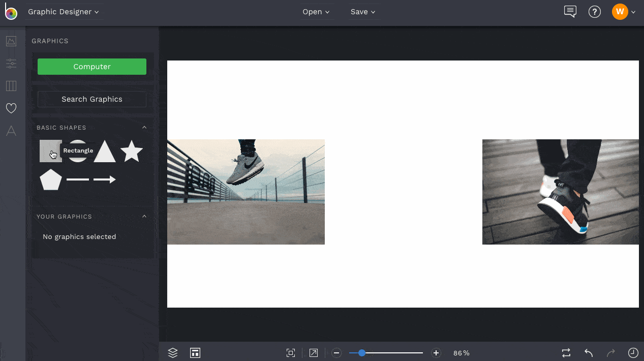Open the user account avatar W

pyautogui.click(x=620, y=12)
